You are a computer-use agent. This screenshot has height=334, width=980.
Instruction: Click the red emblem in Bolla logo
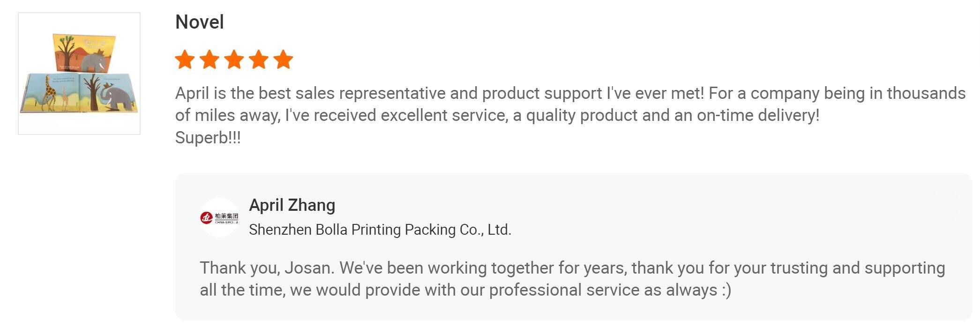[x=207, y=217]
